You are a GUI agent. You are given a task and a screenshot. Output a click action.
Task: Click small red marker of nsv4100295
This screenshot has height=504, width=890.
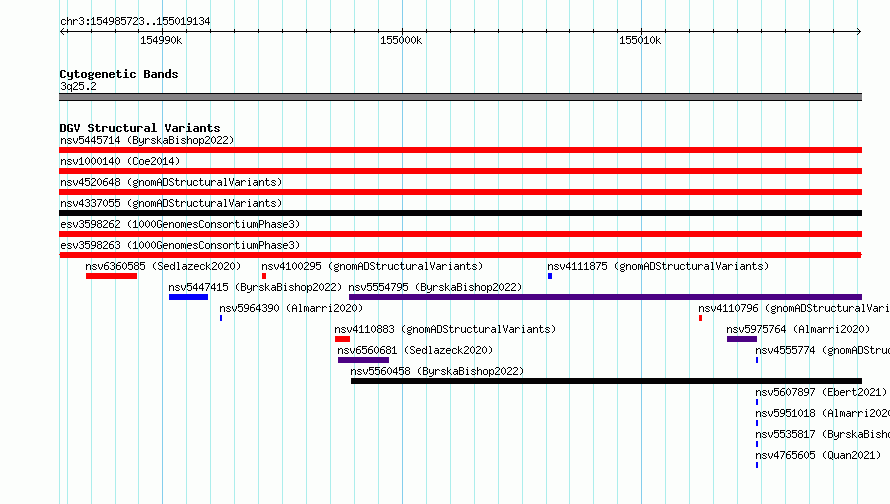point(264,276)
